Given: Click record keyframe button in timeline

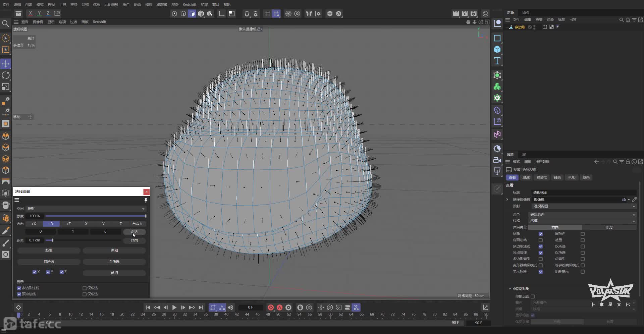Looking at the screenshot, I should click(x=271, y=308).
